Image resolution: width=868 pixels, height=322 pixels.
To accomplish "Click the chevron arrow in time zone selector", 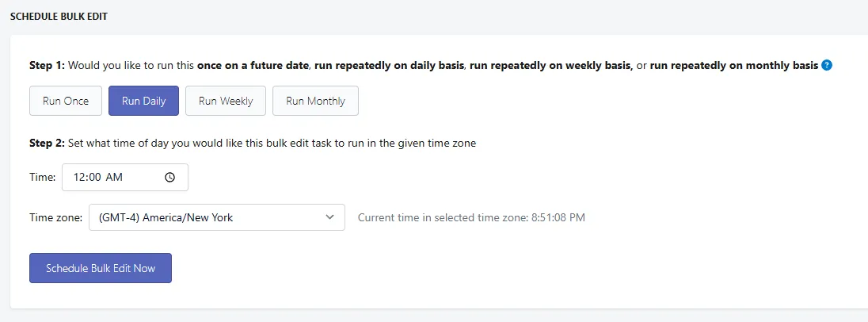I will [x=330, y=217].
